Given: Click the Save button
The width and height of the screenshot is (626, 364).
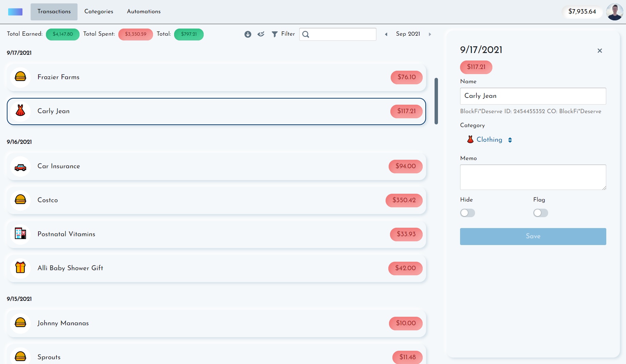Looking at the screenshot, I should [533, 237].
